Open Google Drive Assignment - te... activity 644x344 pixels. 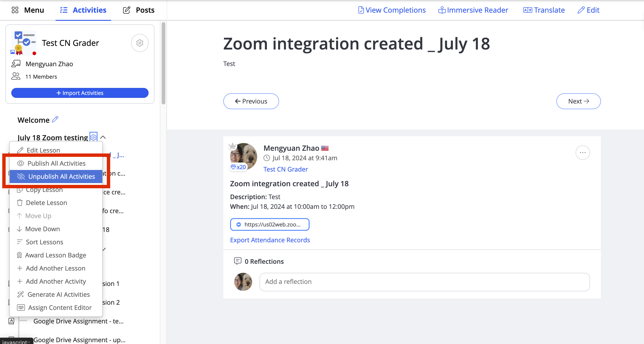[78, 321]
